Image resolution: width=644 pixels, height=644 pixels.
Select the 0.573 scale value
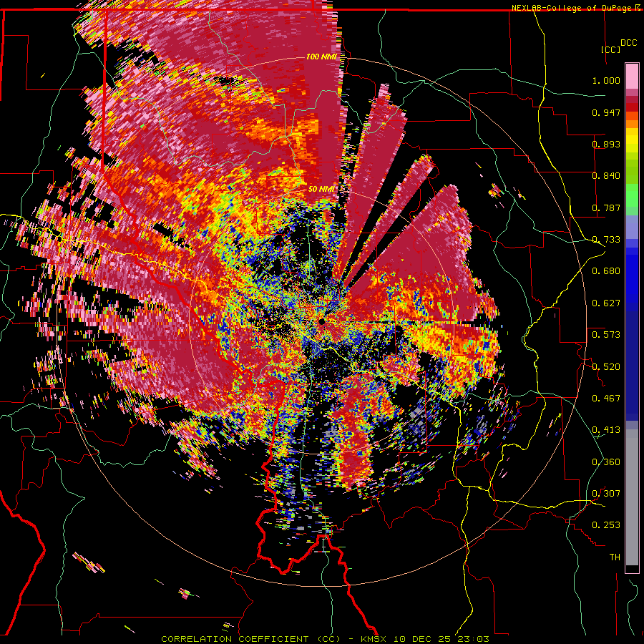point(606,335)
